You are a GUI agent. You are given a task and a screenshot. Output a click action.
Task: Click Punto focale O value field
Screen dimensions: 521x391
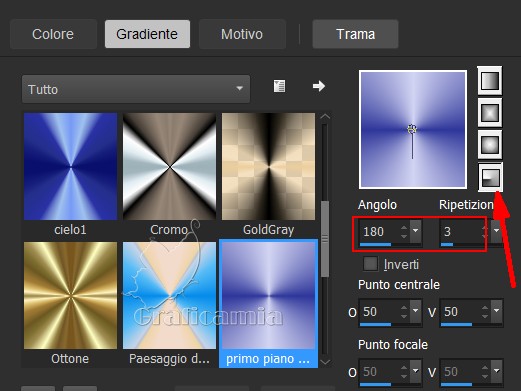[379, 371]
